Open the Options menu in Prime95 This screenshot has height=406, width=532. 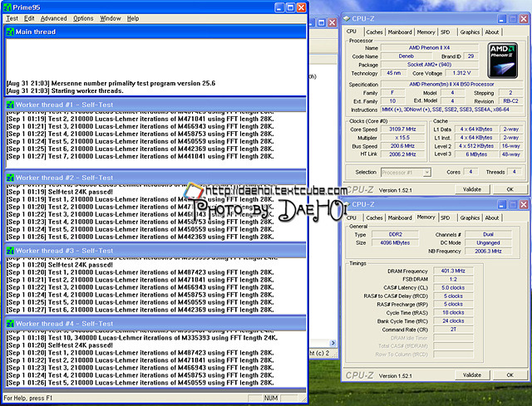83,18
